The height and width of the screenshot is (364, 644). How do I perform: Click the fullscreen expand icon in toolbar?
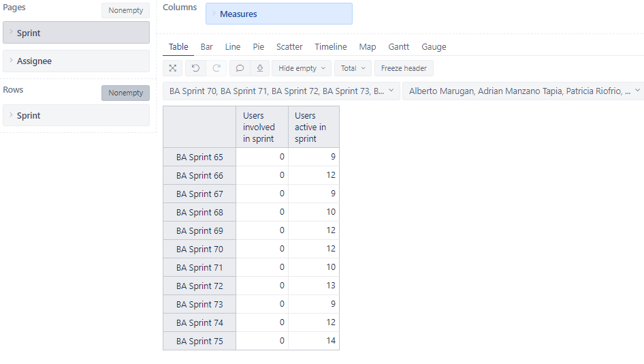pyautogui.click(x=173, y=68)
